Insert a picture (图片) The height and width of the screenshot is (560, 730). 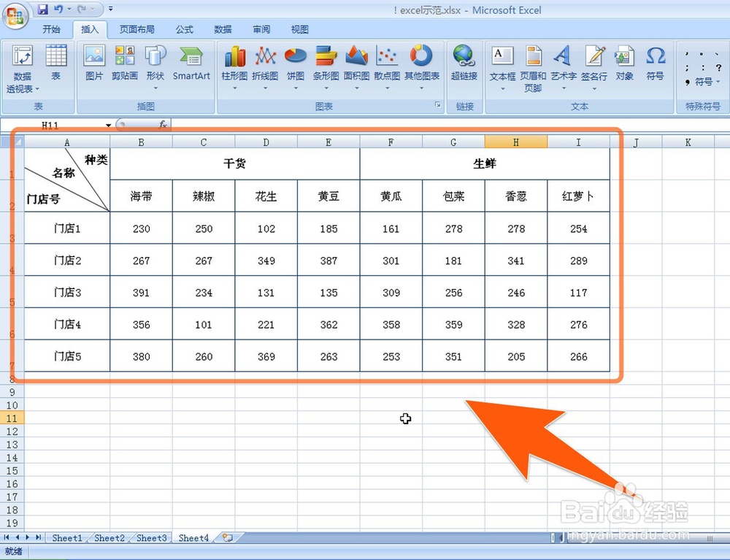coord(94,63)
